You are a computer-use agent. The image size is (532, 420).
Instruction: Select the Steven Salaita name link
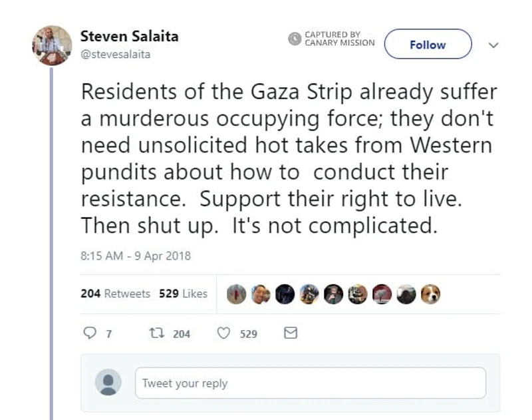(x=129, y=37)
